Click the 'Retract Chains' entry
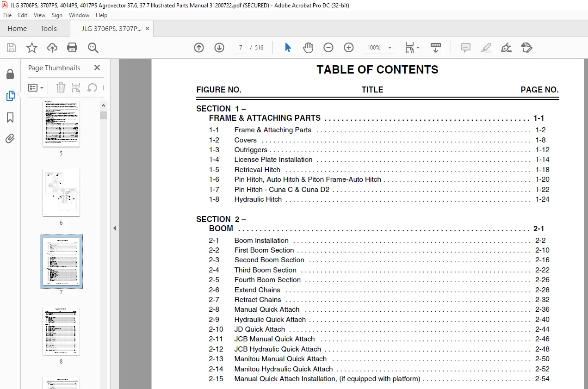 coord(258,300)
